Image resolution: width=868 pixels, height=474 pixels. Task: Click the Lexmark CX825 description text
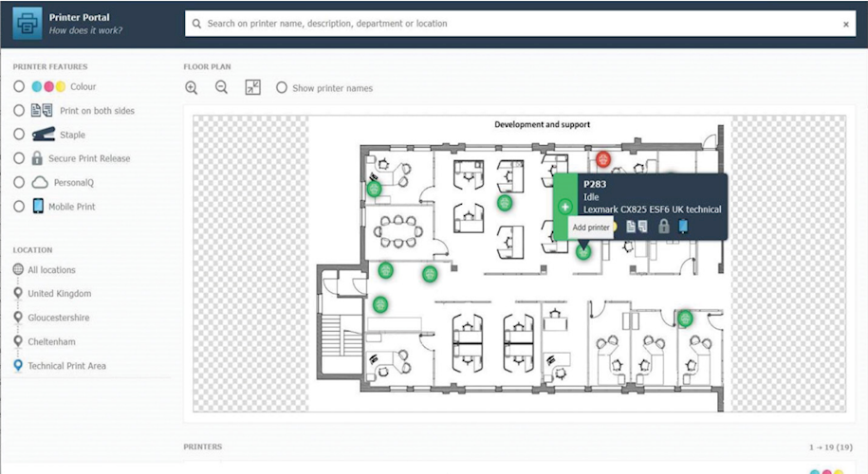652,210
